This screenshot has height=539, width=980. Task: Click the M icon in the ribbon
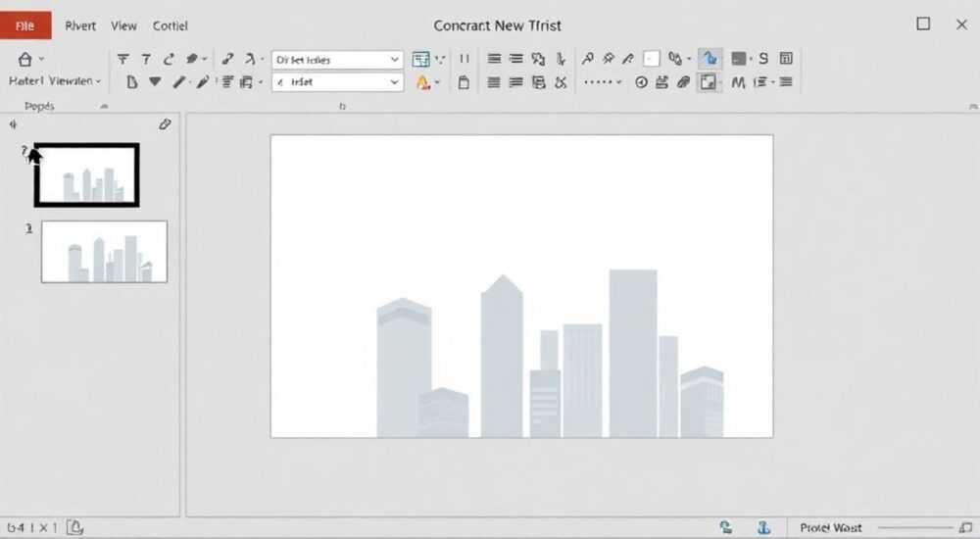coord(738,82)
